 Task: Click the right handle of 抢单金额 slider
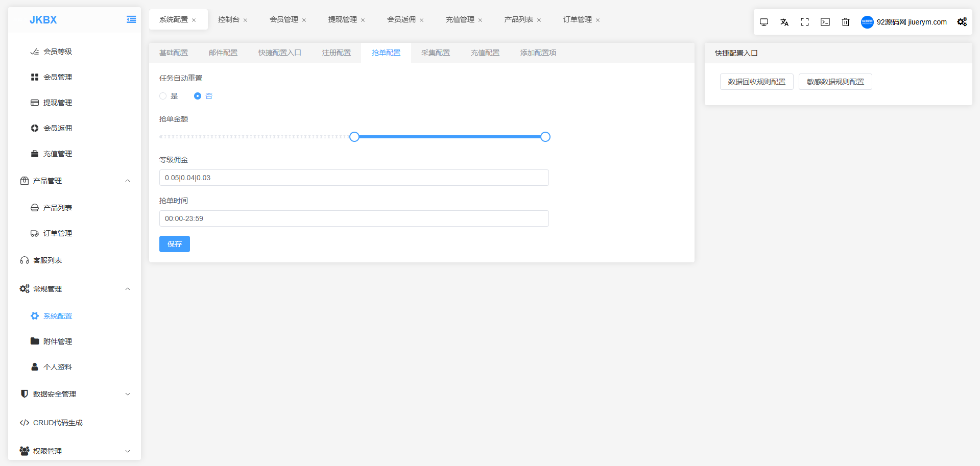545,137
